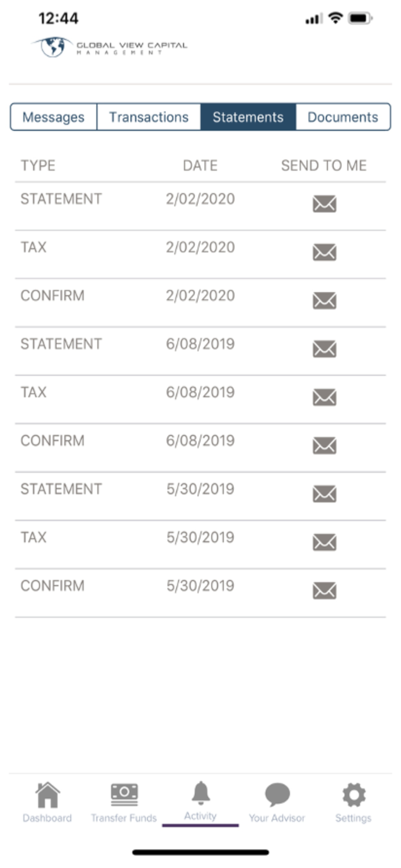The width and height of the screenshot is (401, 868).
Task: Send the TAX document from 2/02/2020 via envelope icon
Action: [x=325, y=252]
